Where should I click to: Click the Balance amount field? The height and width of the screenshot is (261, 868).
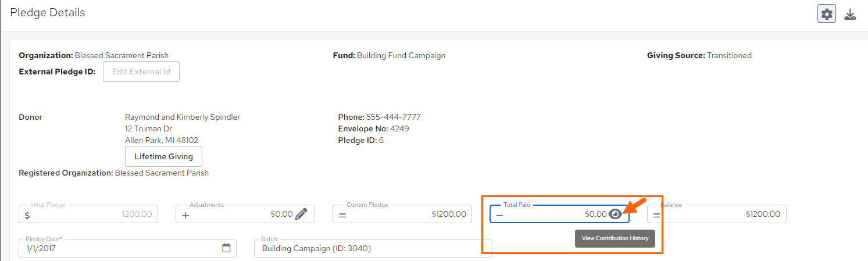point(721,214)
